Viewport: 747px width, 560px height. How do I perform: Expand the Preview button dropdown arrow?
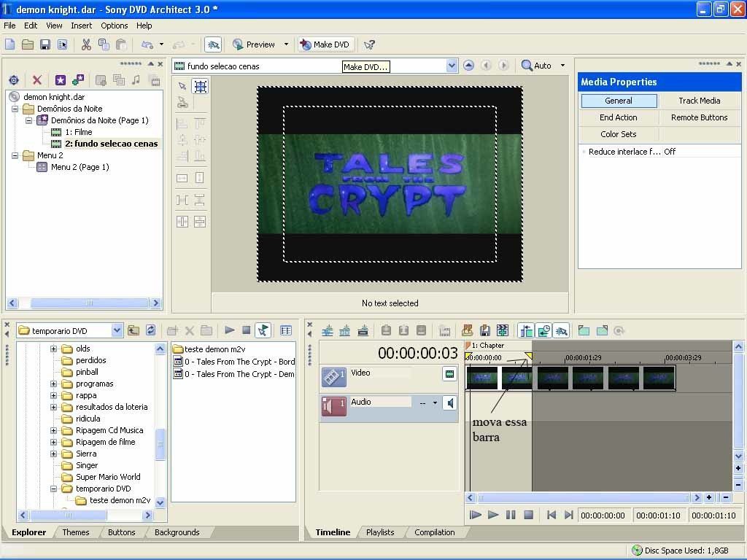click(286, 44)
